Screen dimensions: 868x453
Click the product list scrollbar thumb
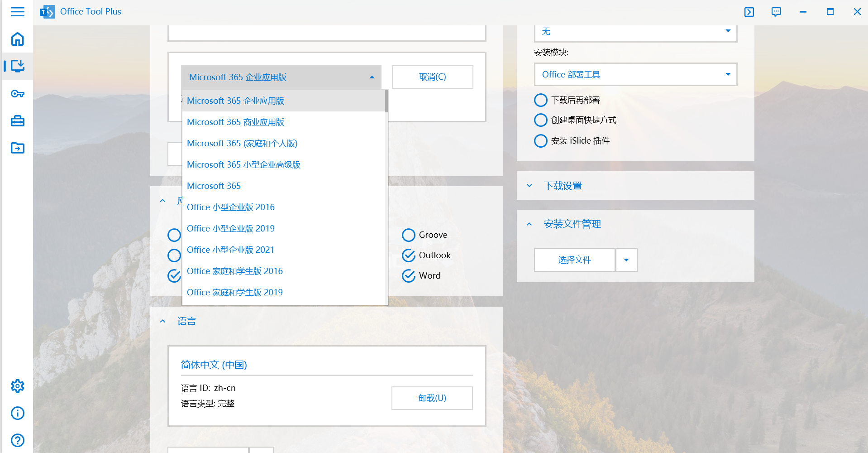[x=386, y=101]
